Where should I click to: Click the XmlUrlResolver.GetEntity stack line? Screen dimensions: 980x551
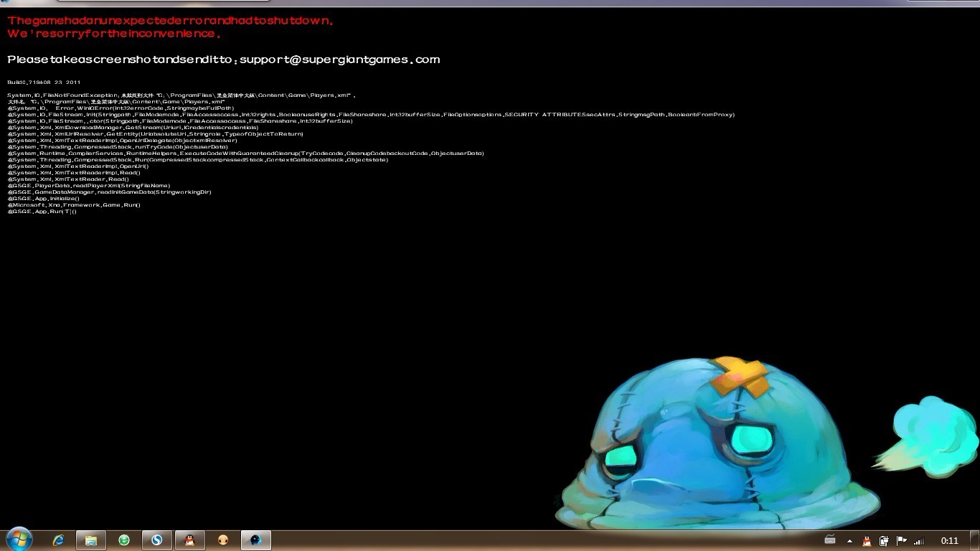click(155, 134)
